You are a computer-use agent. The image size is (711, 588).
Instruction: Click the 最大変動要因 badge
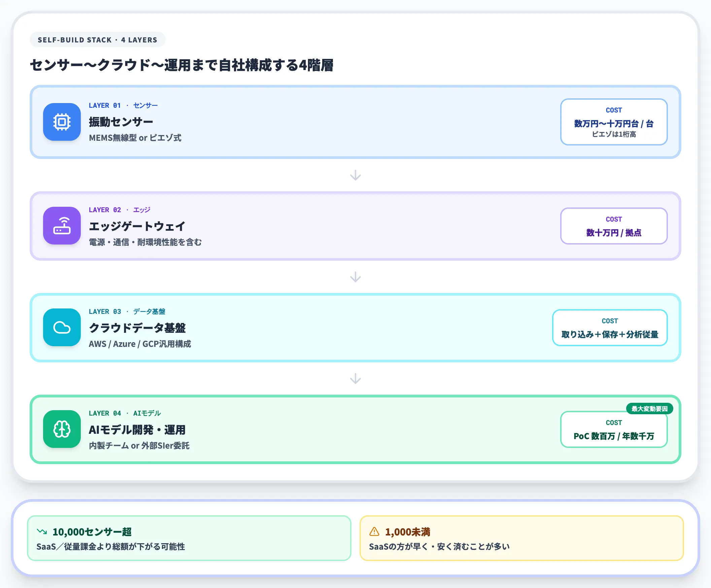coord(649,409)
